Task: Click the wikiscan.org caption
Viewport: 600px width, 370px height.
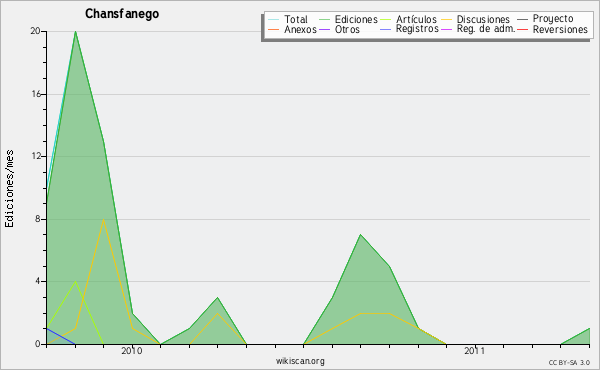Action: 300,361
